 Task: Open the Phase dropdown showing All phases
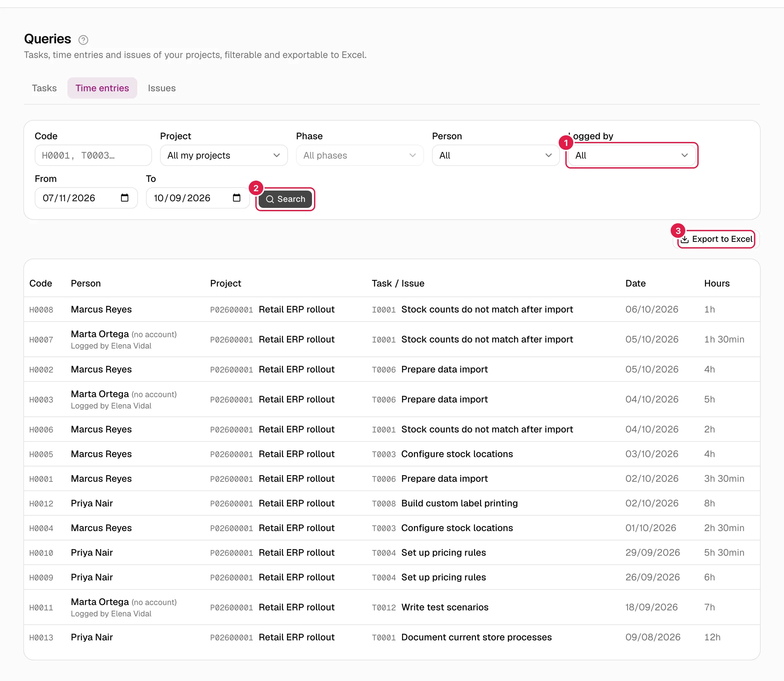pos(360,156)
